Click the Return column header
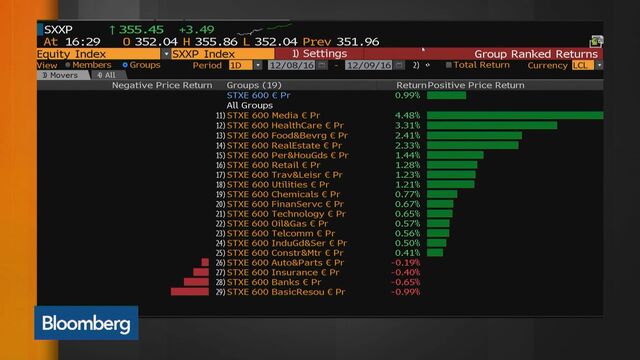640x360 pixels. coord(411,85)
